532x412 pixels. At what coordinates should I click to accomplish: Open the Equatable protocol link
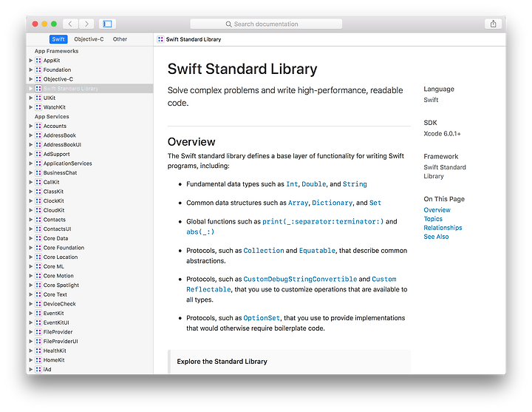click(317, 251)
